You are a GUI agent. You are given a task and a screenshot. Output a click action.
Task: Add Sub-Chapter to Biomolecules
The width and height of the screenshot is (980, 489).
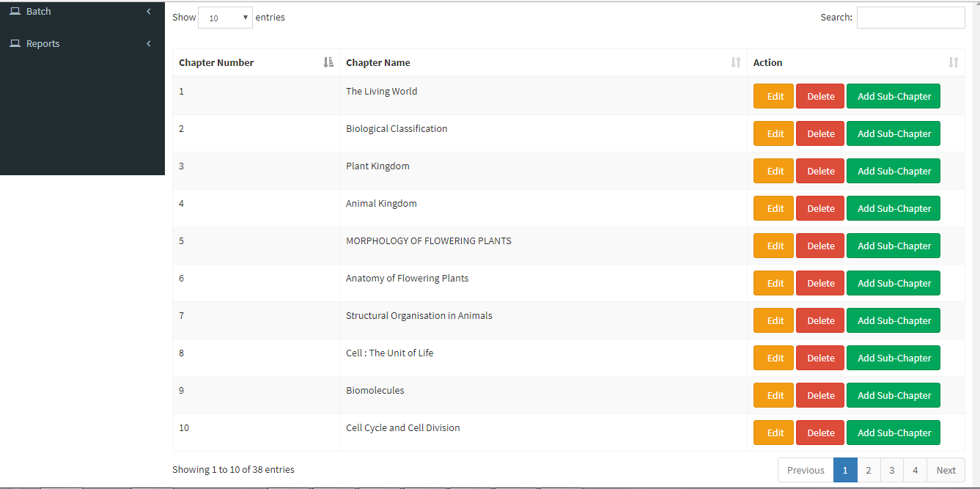point(893,395)
